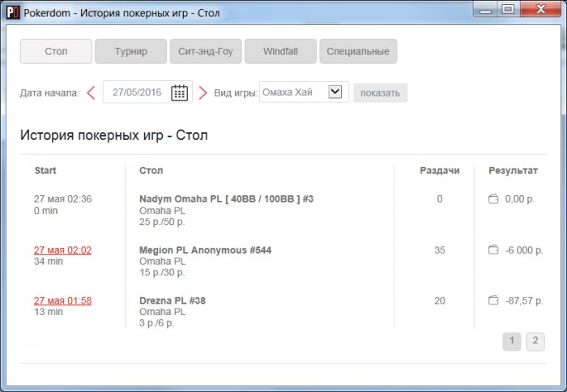Click the Start column header
This screenshot has height=392, width=567.
(x=45, y=170)
